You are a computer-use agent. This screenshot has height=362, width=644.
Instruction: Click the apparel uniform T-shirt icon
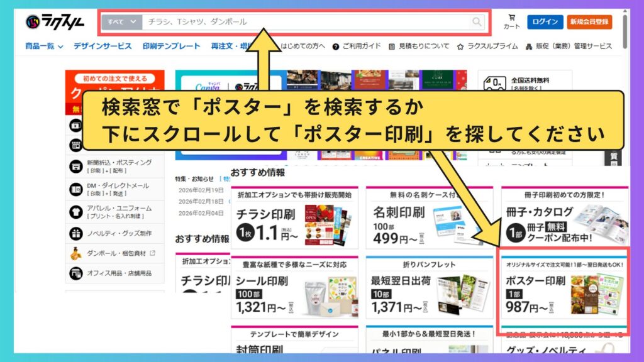(76, 212)
